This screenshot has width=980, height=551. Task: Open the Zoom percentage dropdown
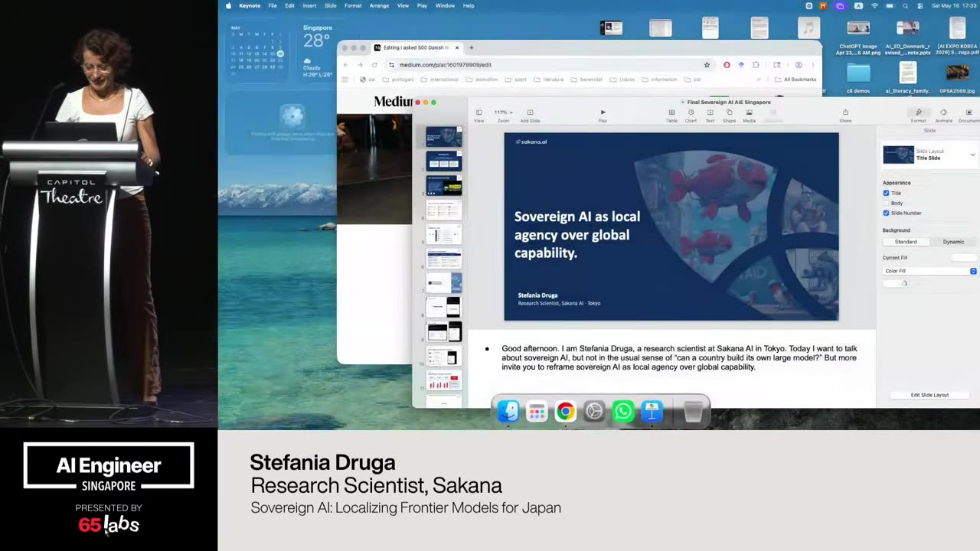point(503,112)
